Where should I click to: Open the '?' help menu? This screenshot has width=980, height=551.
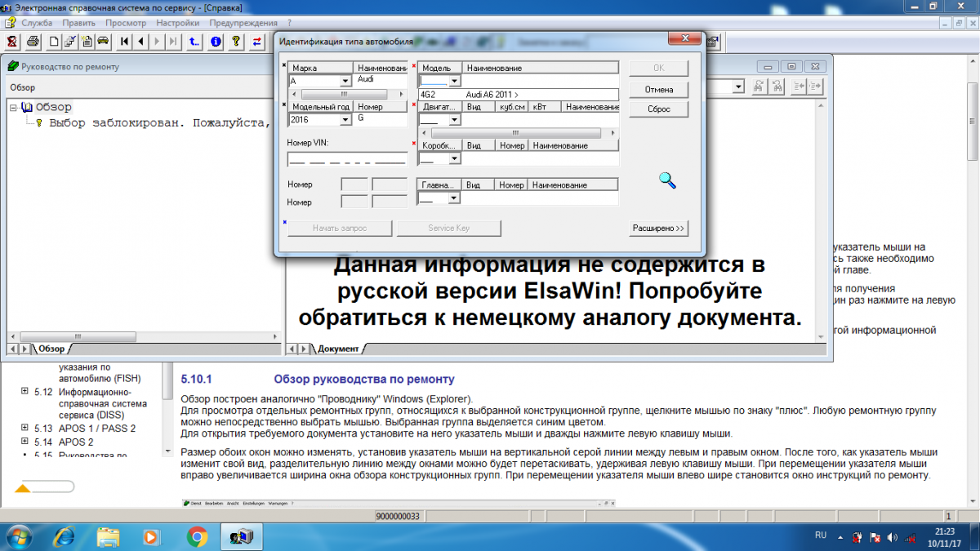coord(289,23)
